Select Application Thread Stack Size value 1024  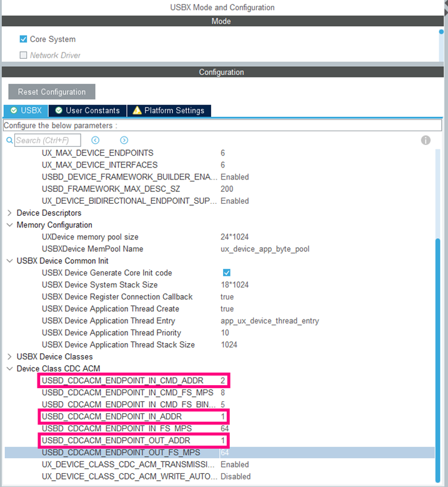click(x=229, y=344)
